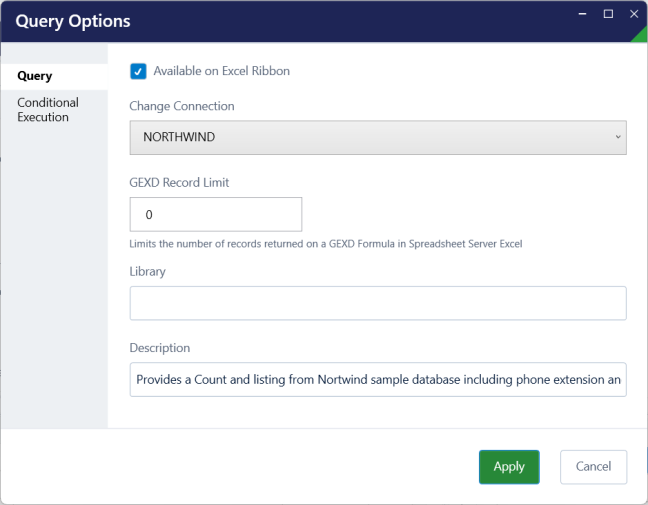Screen dimensions: 648x505
Task: Click the Library field label
Action: click(x=148, y=272)
